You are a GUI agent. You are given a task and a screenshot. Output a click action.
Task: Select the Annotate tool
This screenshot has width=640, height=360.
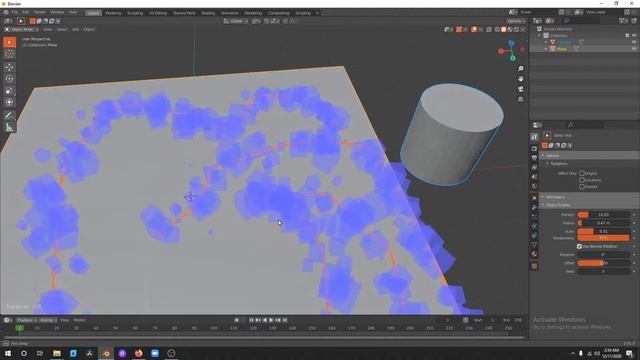(x=9, y=116)
